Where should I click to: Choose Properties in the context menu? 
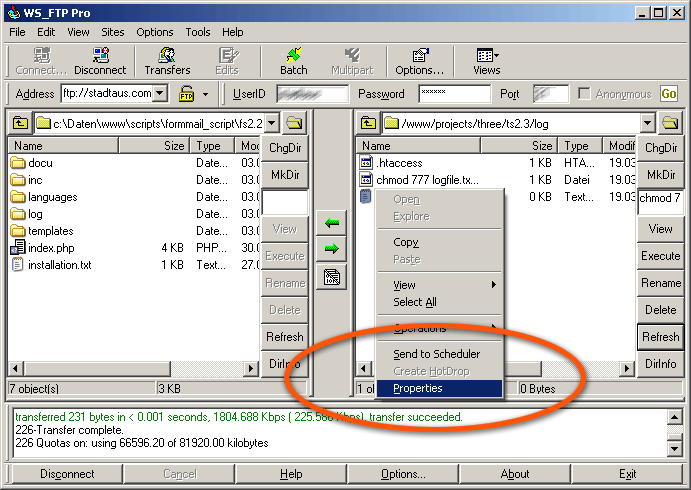tap(439, 388)
